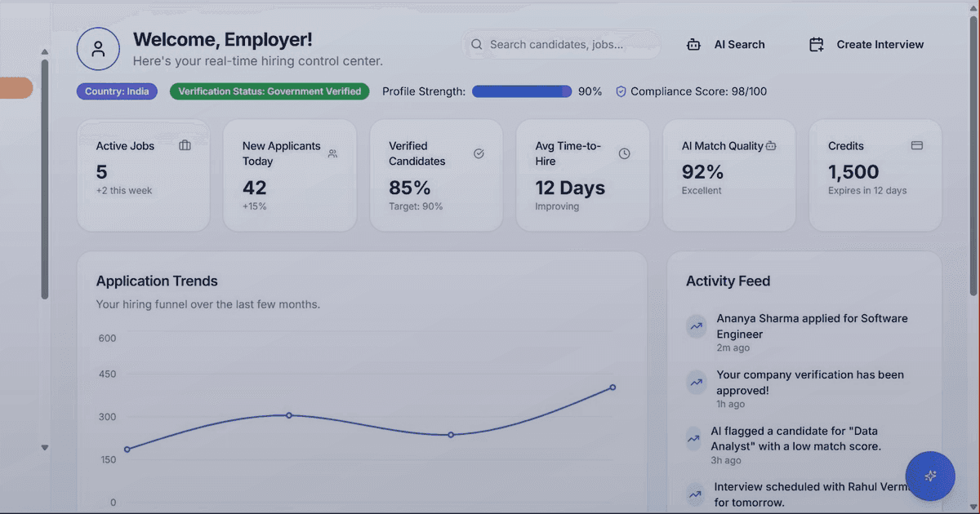Viewport: 980px width, 514px height.
Task: Toggle the Country: India badge
Action: pyautogui.click(x=117, y=91)
